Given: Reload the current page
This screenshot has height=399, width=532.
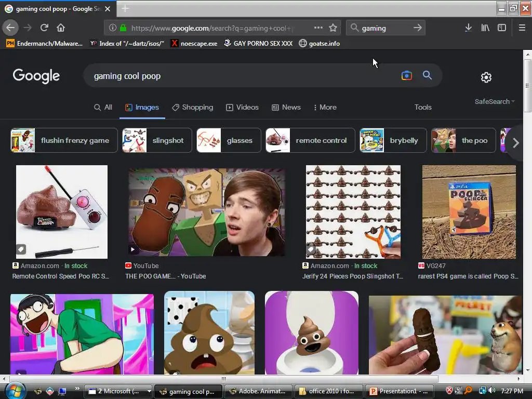Looking at the screenshot, I should [x=44, y=28].
